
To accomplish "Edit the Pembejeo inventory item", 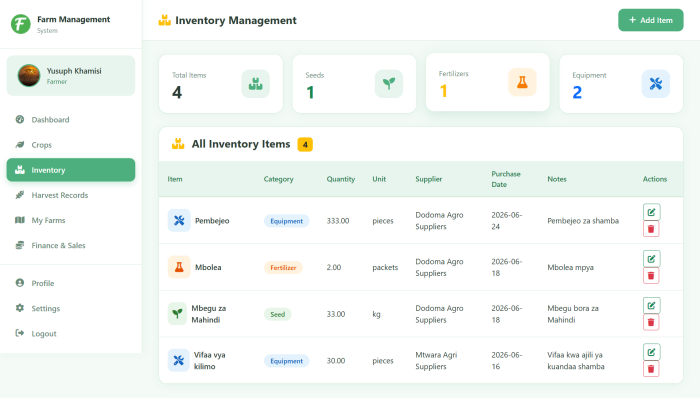I will [651, 212].
